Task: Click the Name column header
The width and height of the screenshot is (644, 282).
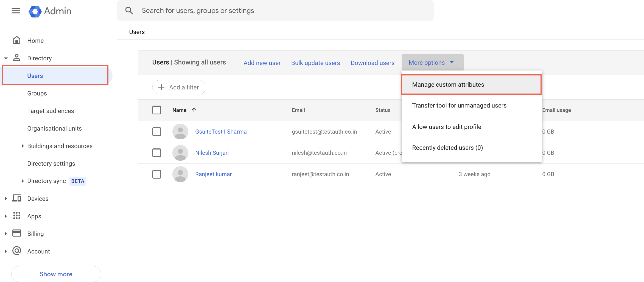Action: (179, 110)
